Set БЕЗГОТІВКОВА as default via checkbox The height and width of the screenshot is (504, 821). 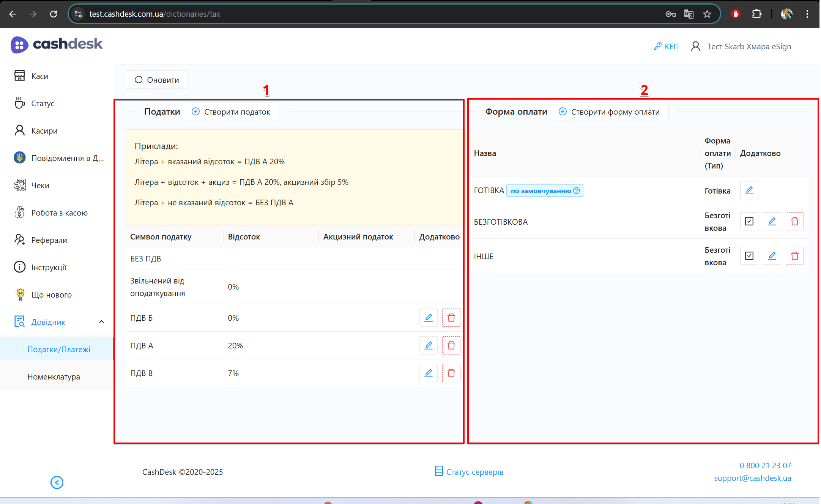tap(749, 221)
